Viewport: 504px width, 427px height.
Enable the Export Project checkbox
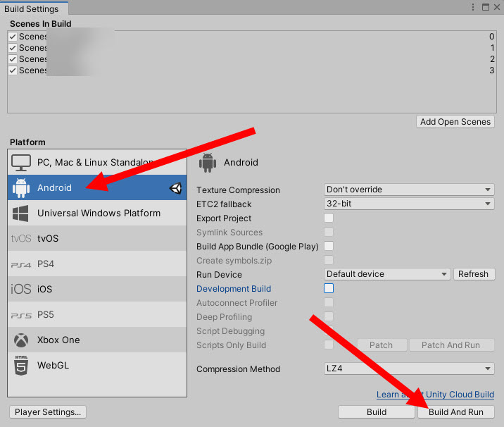(329, 218)
